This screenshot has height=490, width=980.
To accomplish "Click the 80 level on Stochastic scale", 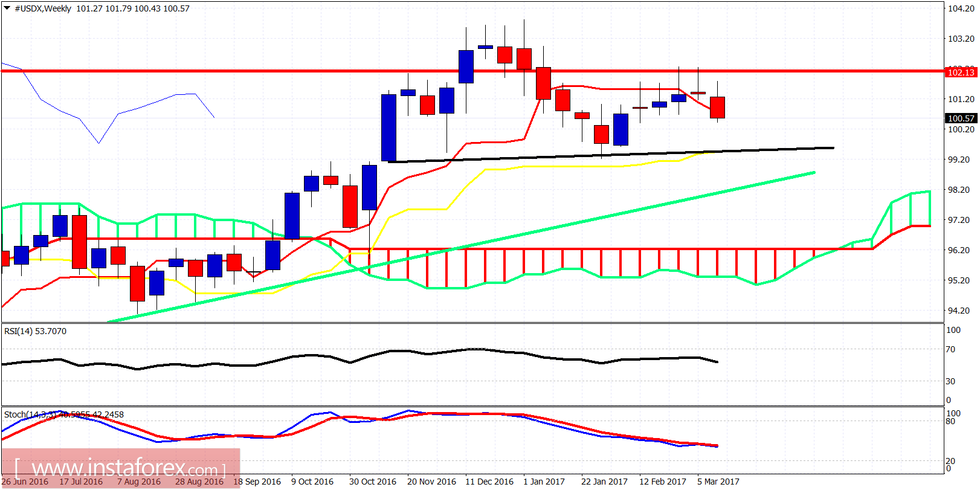I will click(x=950, y=421).
